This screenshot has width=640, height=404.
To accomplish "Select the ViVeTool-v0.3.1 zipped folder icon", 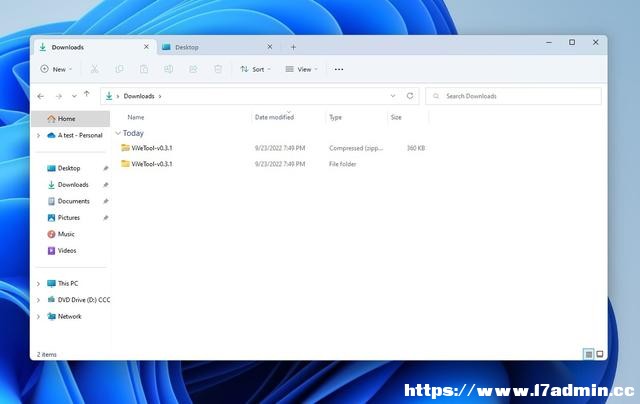I will pos(125,148).
